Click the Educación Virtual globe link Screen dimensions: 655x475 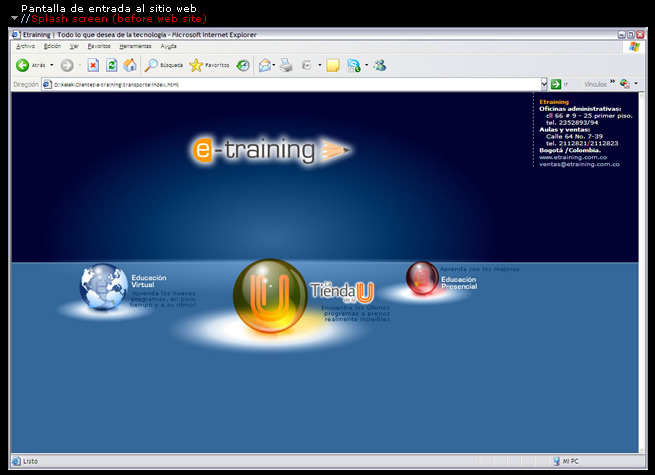pos(104,287)
